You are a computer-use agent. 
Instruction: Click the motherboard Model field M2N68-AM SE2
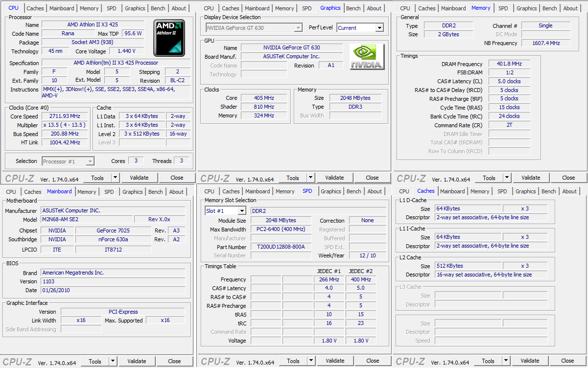(86, 219)
